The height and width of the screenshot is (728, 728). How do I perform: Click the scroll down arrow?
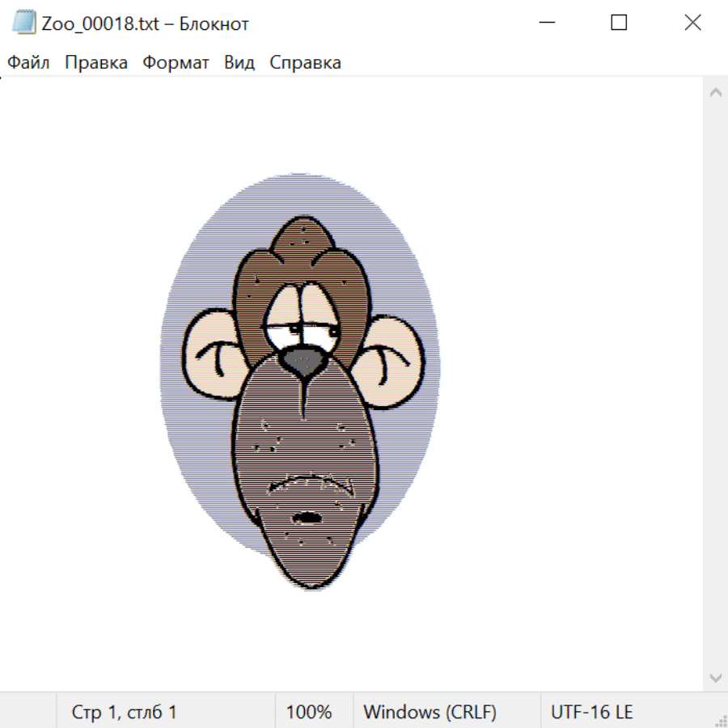pos(715,677)
